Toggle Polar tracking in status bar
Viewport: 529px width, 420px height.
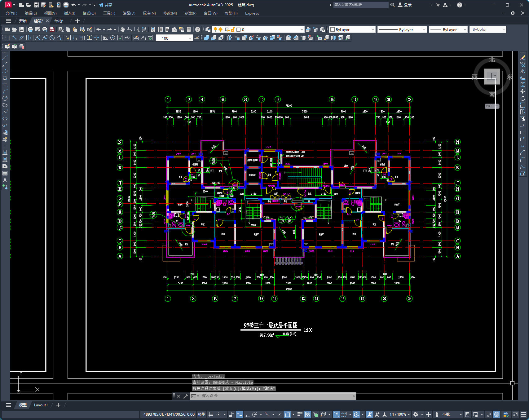tap(255, 414)
